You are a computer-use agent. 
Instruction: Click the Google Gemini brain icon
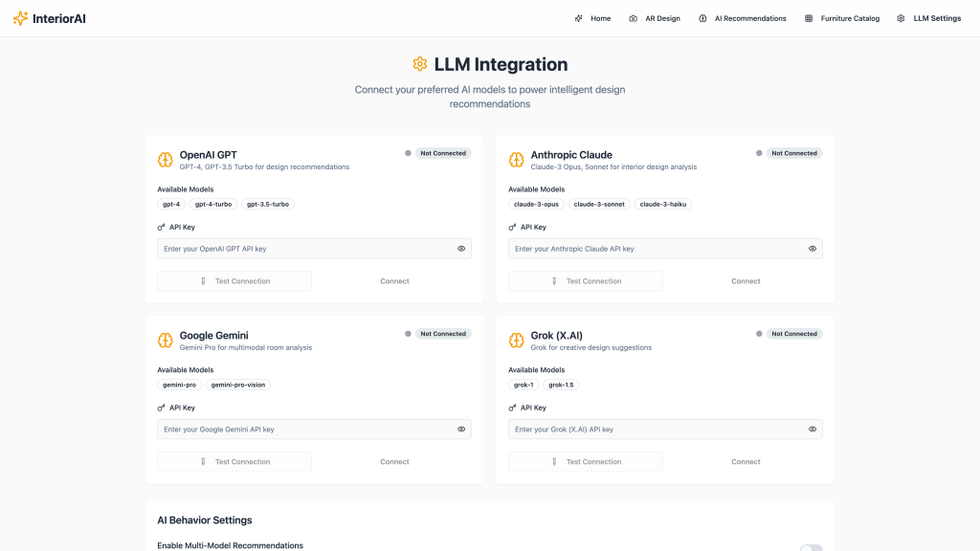(x=165, y=341)
